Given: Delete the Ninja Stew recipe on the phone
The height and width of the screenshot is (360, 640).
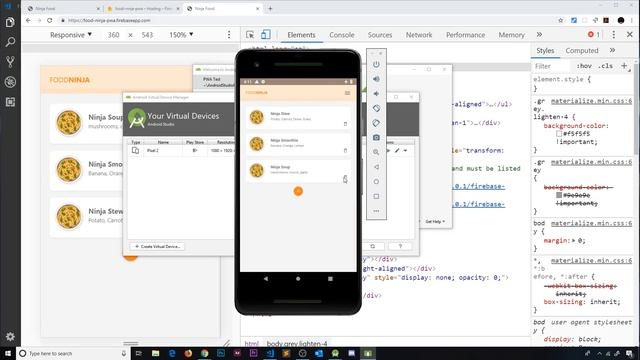Looking at the screenshot, I should [x=345, y=124].
